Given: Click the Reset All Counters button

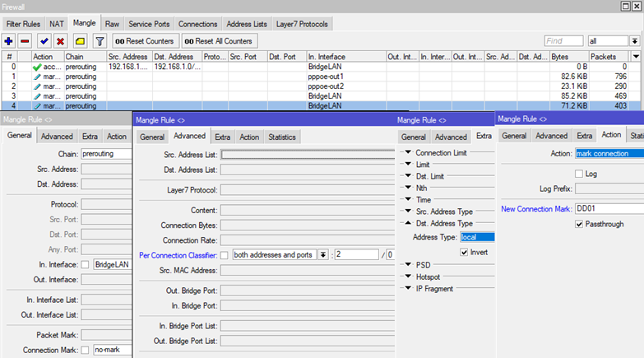Looking at the screenshot, I should [219, 40].
